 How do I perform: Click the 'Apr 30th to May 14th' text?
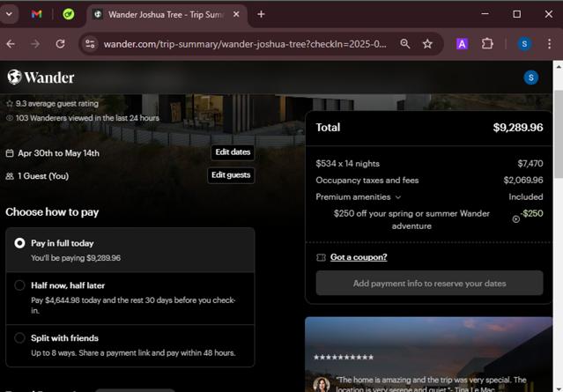pos(58,153)
